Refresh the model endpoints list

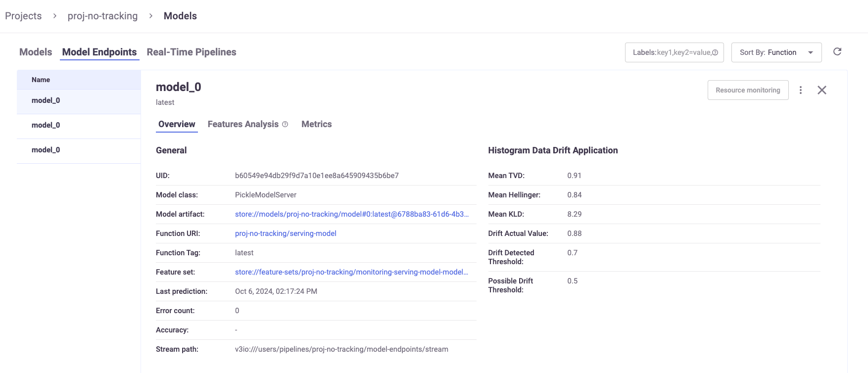837,51
